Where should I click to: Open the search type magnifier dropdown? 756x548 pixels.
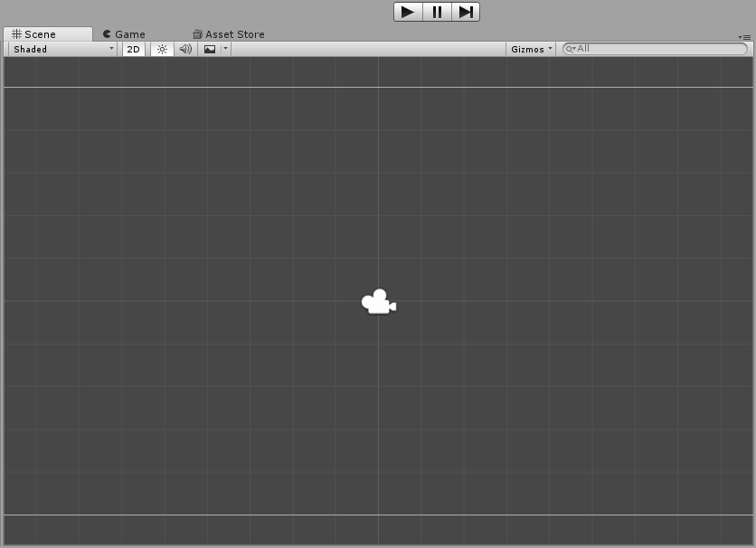click(571, 49)
